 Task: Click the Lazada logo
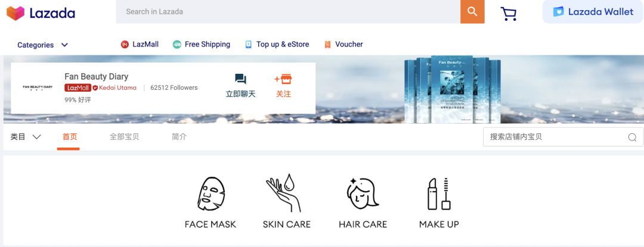pyautogui.click(x=41, y=13)
